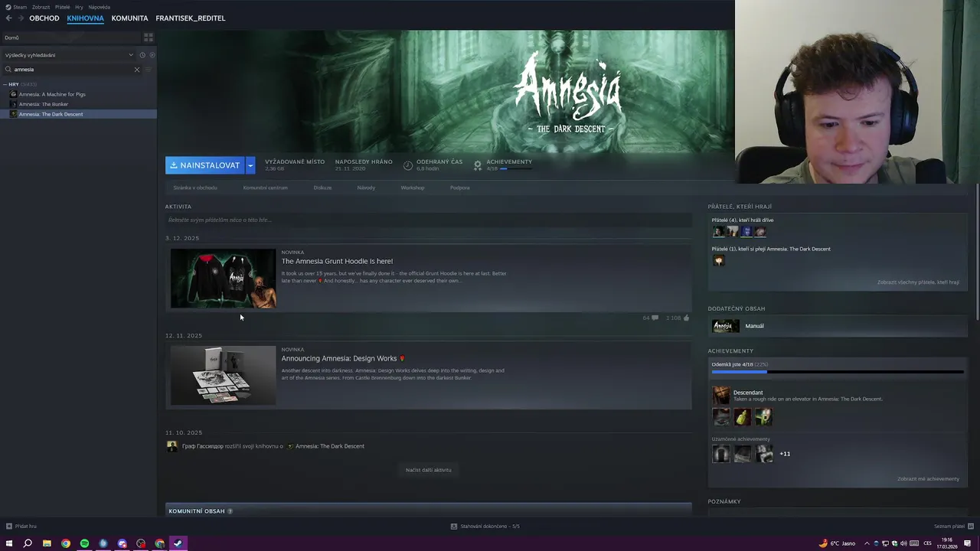Open Komunitní centrum link

(266, 187)
